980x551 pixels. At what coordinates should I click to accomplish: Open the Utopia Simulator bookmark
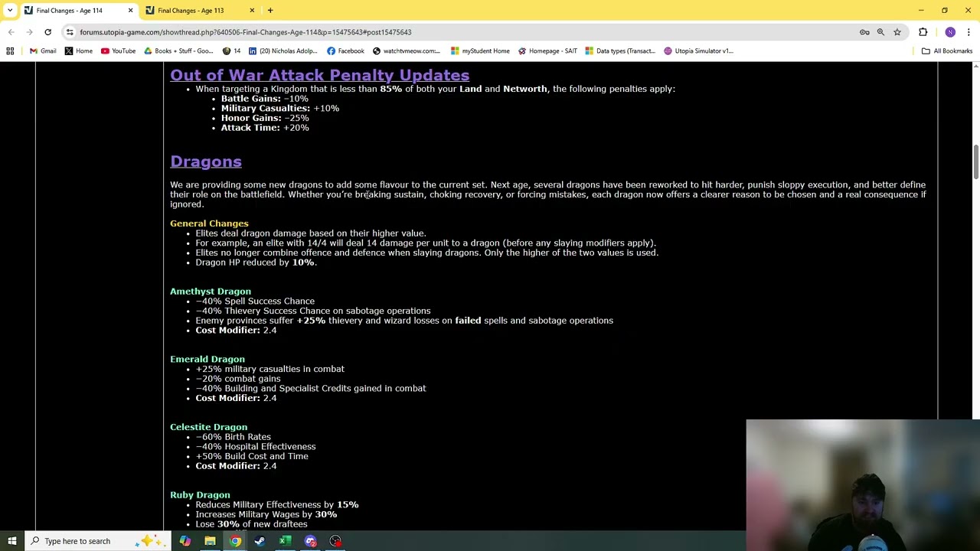(x=698, y=51)
